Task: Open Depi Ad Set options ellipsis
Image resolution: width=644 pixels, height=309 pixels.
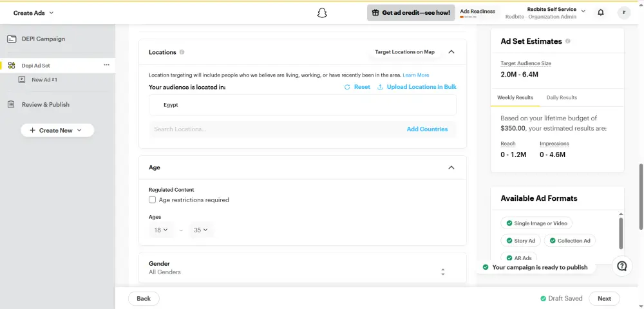Action: pos(107,65)
